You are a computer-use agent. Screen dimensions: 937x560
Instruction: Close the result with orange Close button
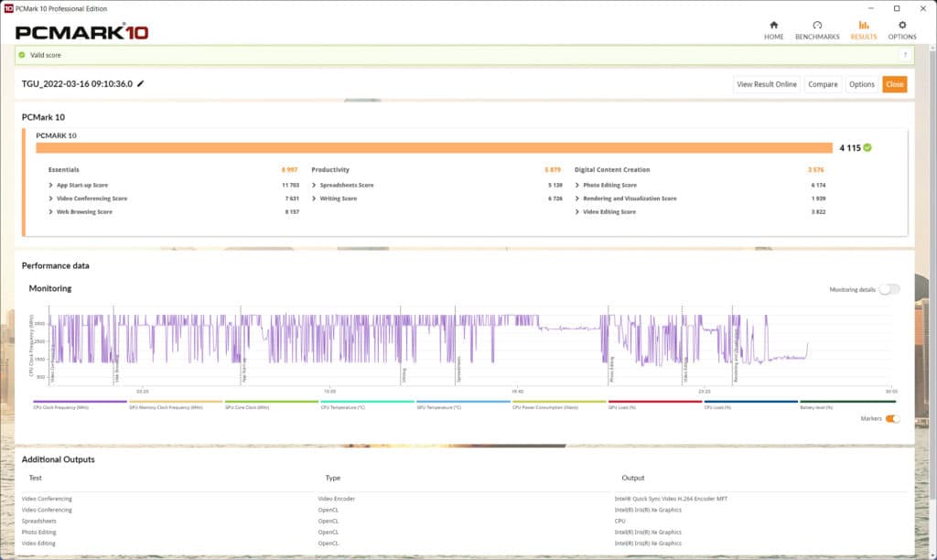[894, 84]
